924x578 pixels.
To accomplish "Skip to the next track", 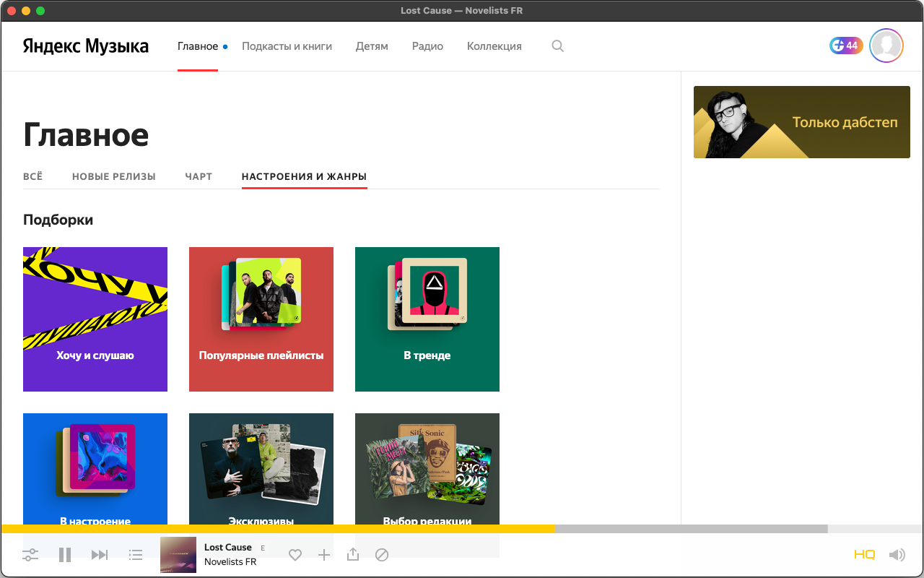I will point(100,555).
